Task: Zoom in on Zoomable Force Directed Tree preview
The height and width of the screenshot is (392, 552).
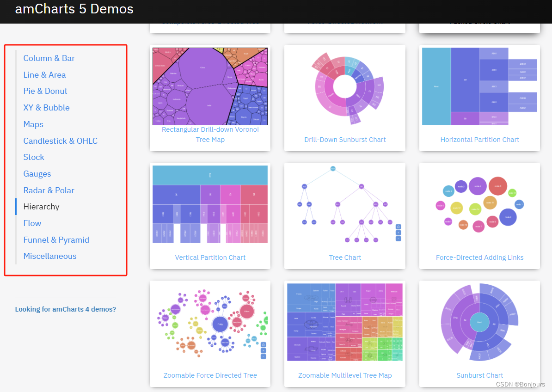Action: coord(264,350)
